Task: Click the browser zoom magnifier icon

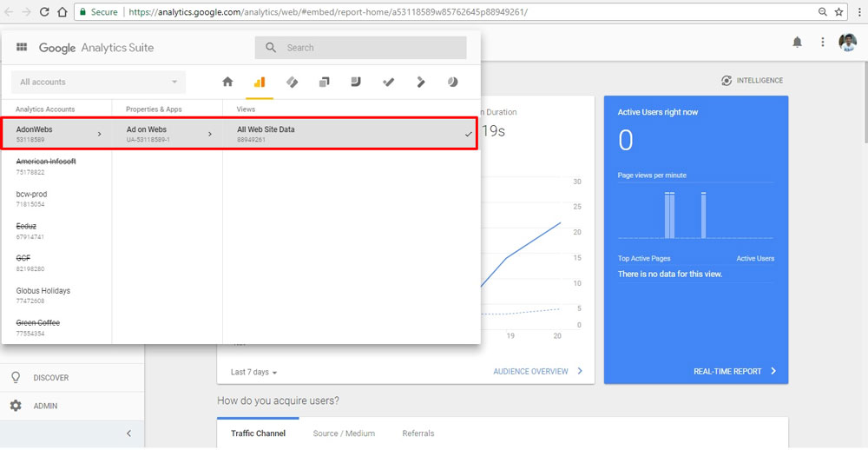Action: coord(823,11)
